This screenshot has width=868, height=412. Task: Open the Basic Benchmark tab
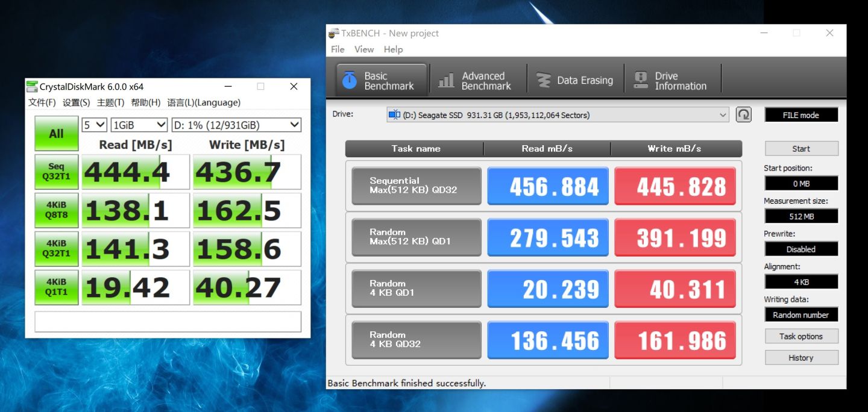click(381, 81)
